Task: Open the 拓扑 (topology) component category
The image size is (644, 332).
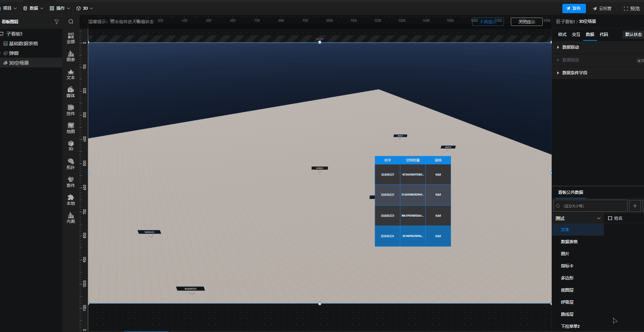Action: [x=71, y=164]
